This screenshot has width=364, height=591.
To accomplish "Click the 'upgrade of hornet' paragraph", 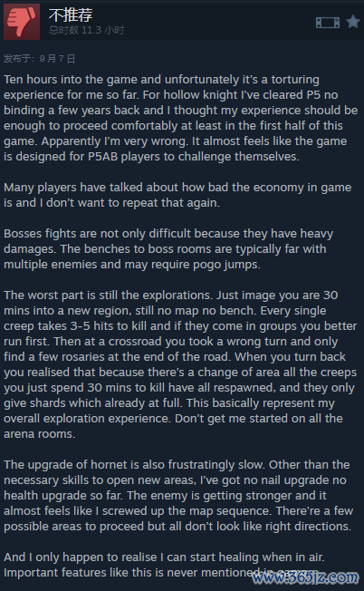I will pos(178,495).
